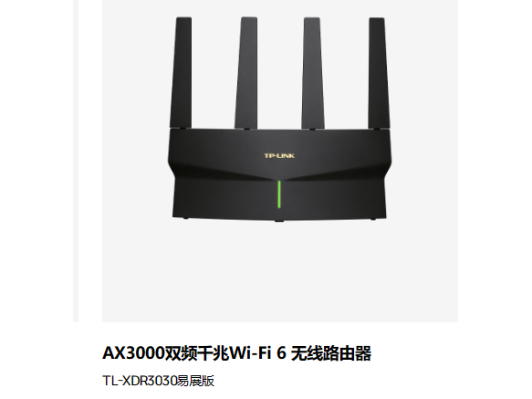Click the green LED indicator strip
Screen dimensions: 532x399
click(x=279, y=194)
